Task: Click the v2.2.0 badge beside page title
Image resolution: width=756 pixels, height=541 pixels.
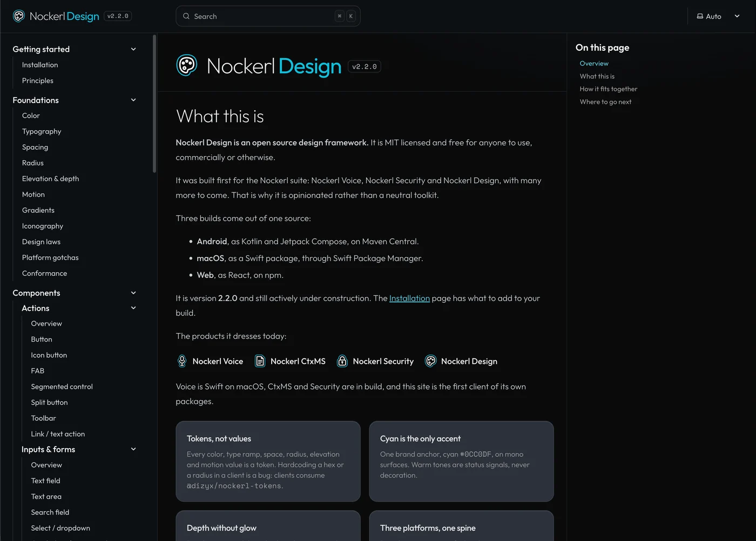Action: [364, 66]
